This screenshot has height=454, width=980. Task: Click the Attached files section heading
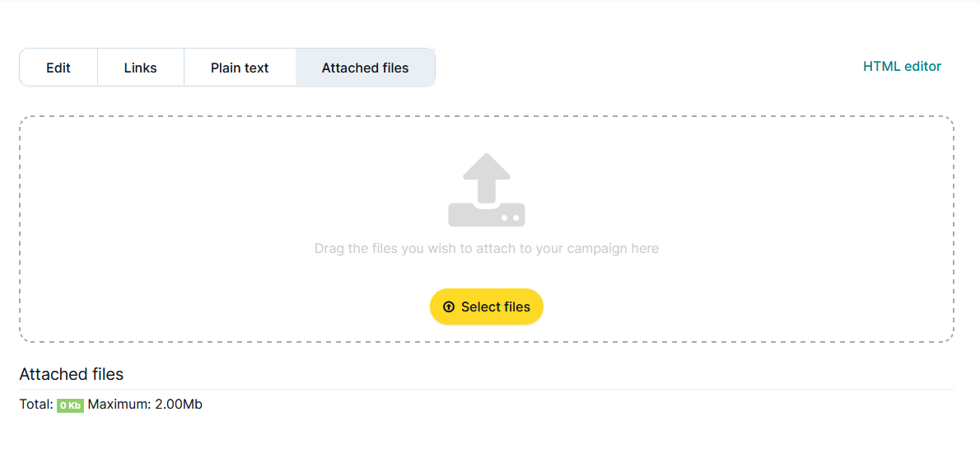(x=72, y=374)
